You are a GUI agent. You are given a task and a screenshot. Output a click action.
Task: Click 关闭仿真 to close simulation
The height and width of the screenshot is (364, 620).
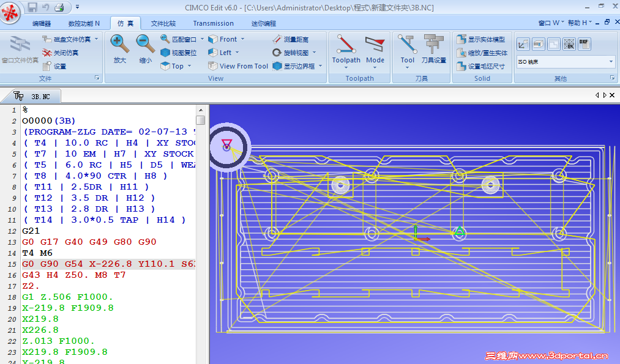(61, 53)
